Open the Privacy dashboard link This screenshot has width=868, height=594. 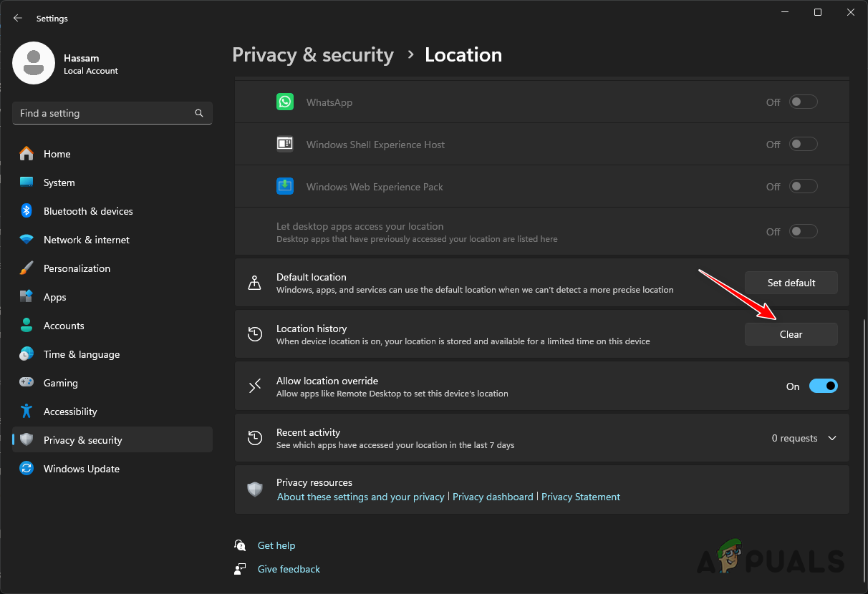(493, 496)
